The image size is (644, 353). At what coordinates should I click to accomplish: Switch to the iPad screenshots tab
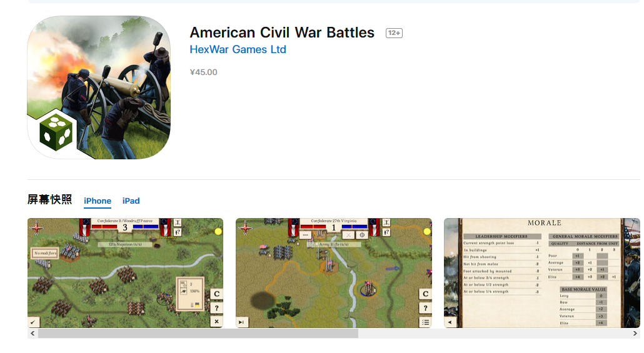click(x=131, y=201)
